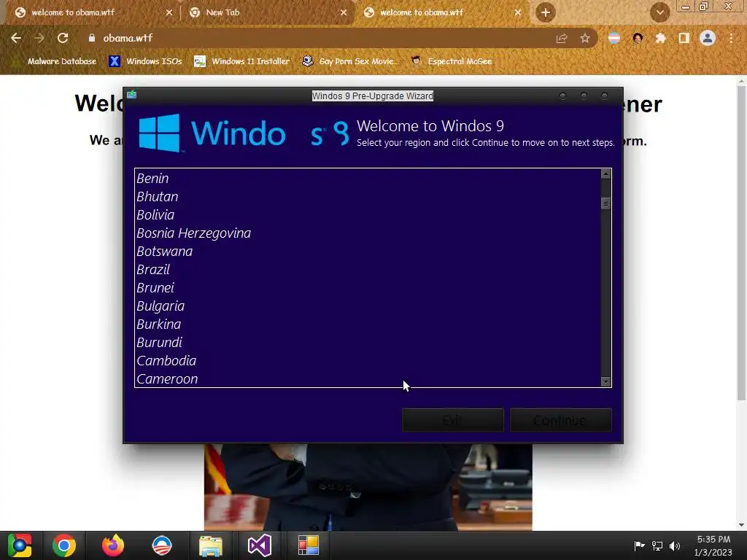Close the New Tab tab
747x560 pixels.
coord(344,12)
